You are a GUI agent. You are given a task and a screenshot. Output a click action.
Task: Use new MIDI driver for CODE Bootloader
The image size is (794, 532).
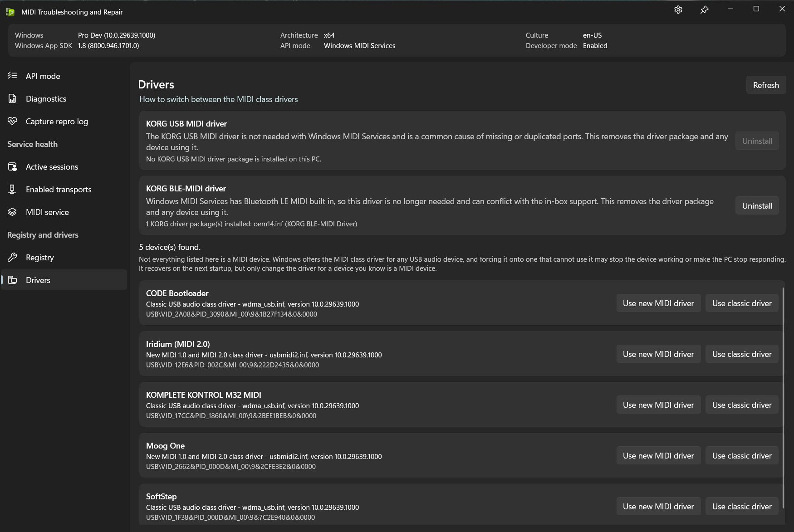658,303
